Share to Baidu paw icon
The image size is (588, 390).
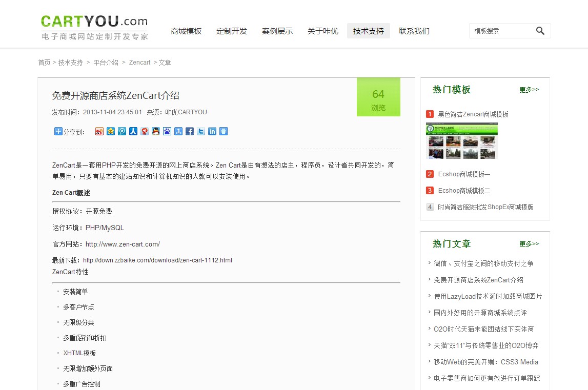167,131
